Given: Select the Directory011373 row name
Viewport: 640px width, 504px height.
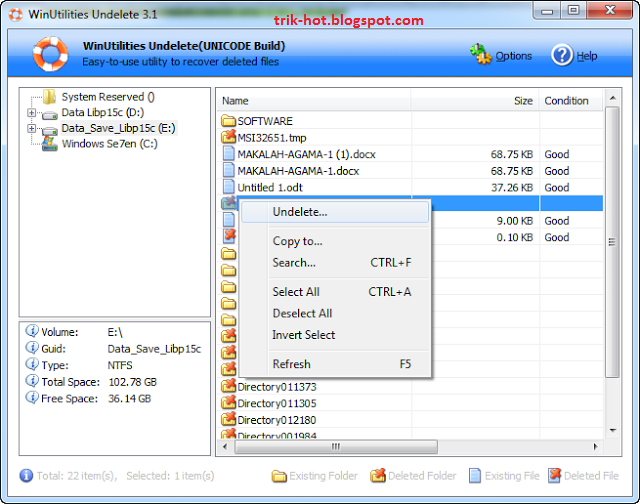Looking at the screenshot, I should coord(277,387).
